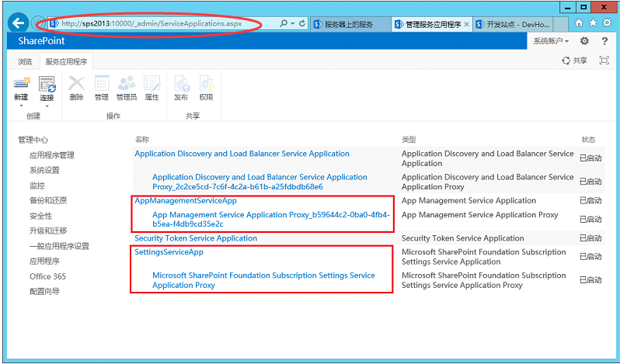620x364 pixels.
Task: Open SharePoint help question mark
Action: click(x=604, y=40)
